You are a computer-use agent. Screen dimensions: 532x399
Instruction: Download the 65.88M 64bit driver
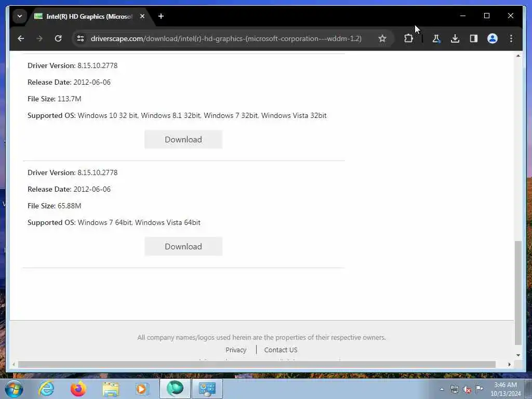(x=183, y=246)
